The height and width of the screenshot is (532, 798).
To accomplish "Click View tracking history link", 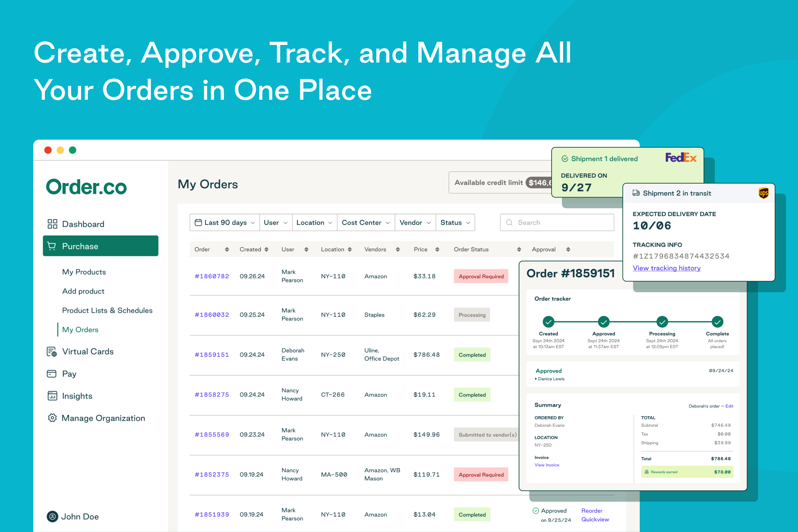I will point(666,268).
